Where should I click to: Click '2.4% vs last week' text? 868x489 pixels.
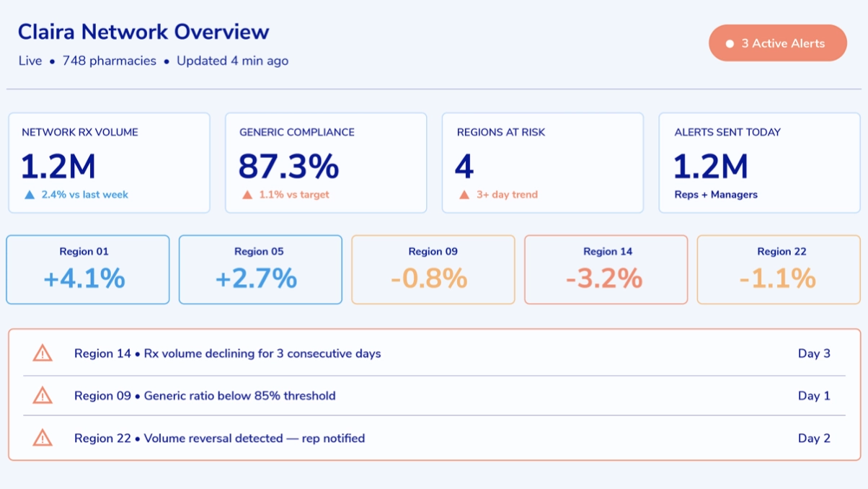(x=85, y=195)
